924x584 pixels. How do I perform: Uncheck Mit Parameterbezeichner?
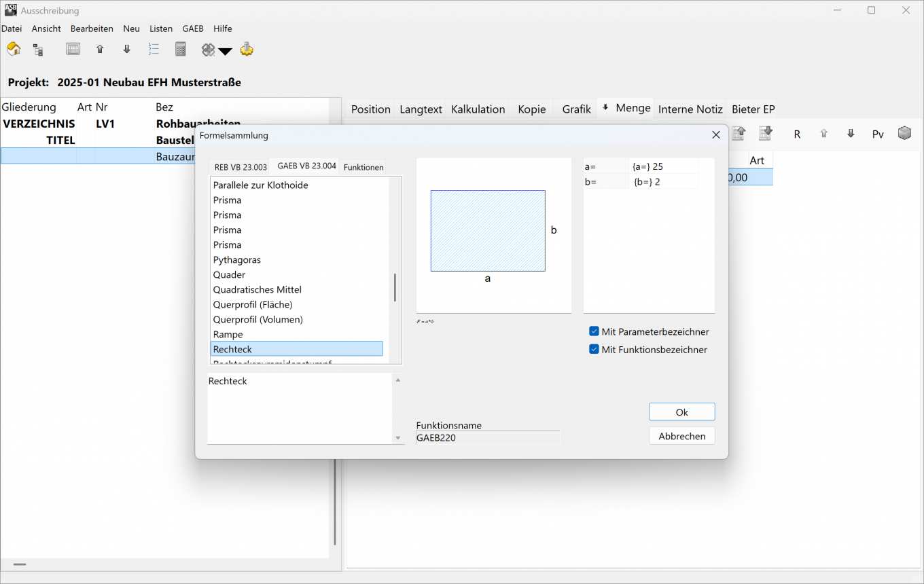[594, 332]
